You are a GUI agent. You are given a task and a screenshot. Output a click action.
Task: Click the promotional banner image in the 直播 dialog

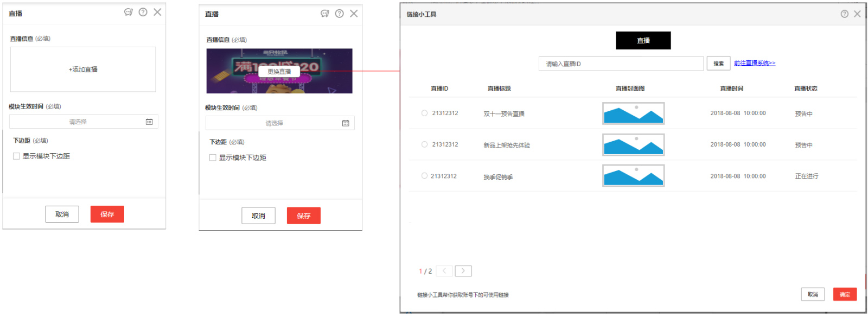[x=279, y=71]
